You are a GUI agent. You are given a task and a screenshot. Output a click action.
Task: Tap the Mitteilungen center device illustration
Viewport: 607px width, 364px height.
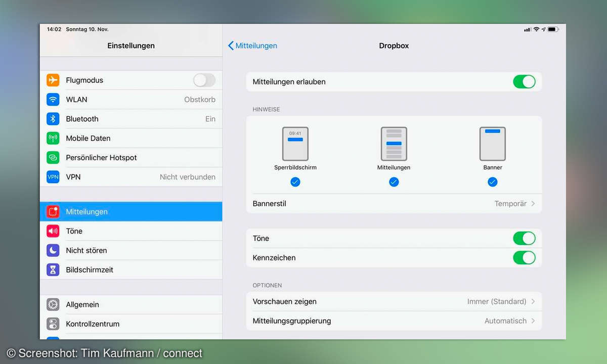(394, 144)
